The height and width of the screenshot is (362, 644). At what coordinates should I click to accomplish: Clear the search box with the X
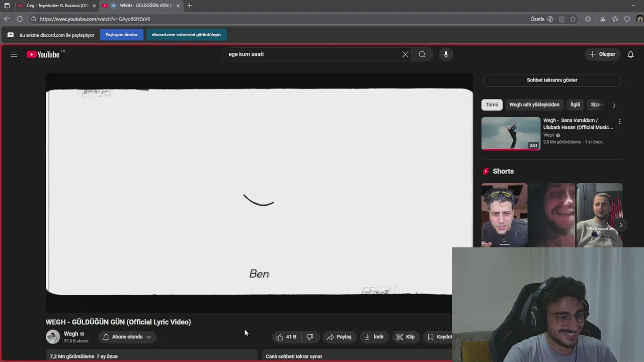[x=405, y=54]
